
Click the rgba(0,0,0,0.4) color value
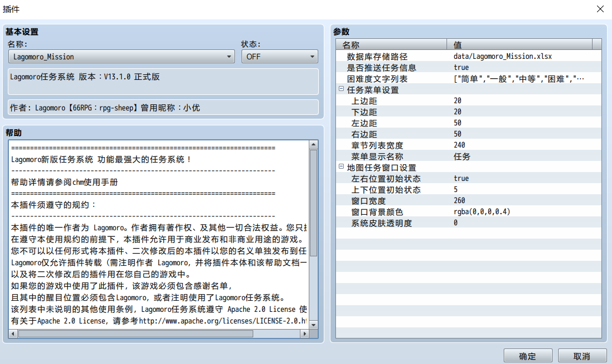pyautogui.click(x=481, y=211)
